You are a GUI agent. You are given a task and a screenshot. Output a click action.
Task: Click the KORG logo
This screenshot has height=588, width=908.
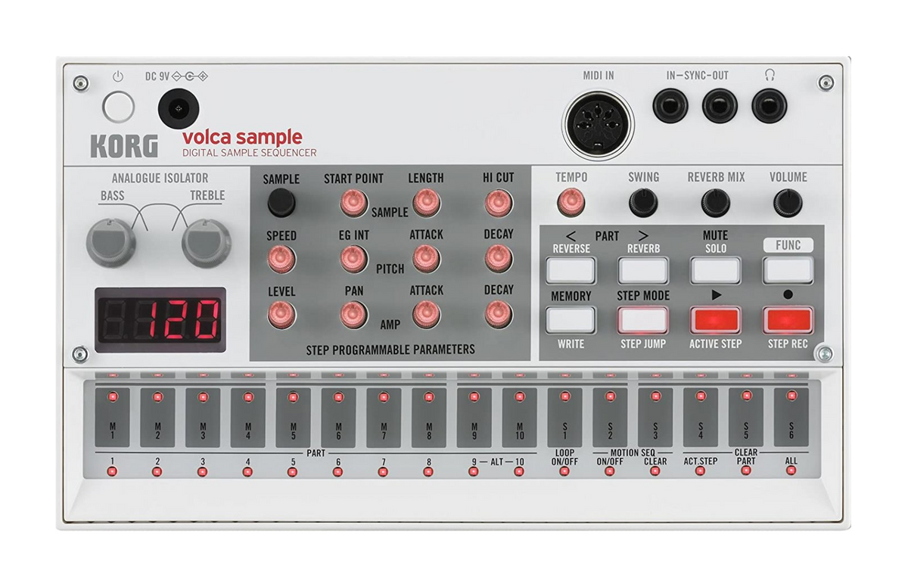[124, 145]
